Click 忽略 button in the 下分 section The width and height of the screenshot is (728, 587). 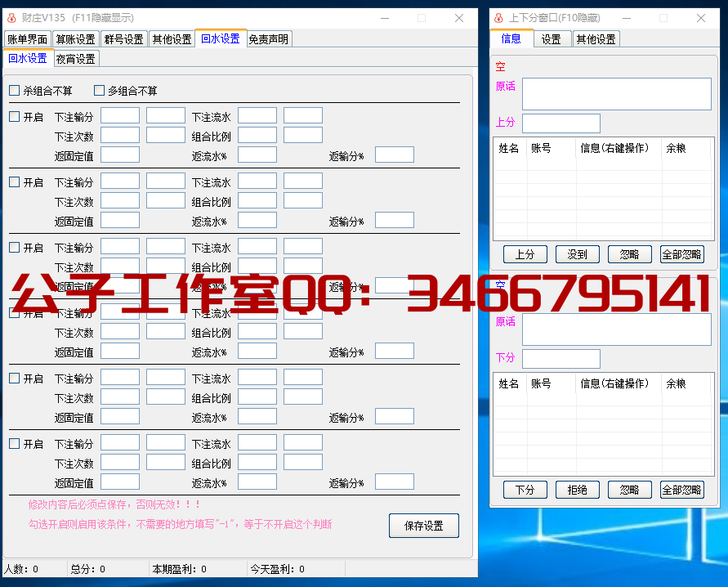pyautogui.click(x=630, y=490)
